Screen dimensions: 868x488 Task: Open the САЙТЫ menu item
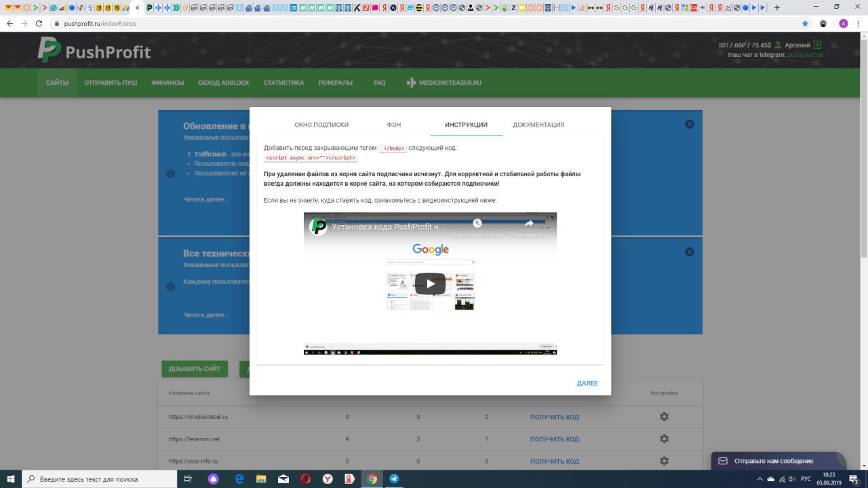[x=57, y=83]
